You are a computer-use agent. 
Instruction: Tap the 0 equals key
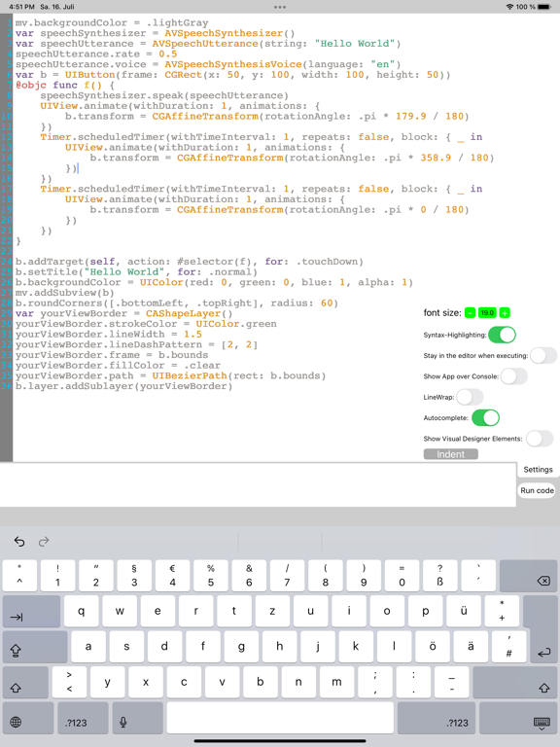click(x=402, y=576)
